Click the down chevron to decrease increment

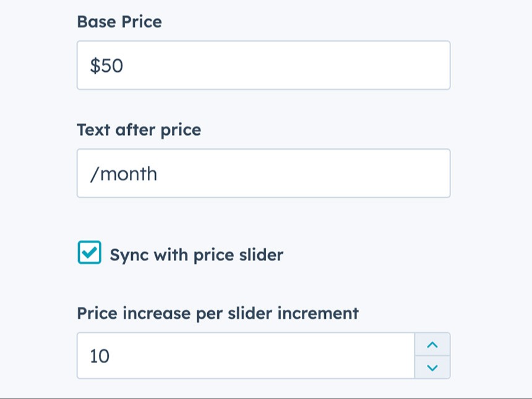pyautogui.click(x=432, y=367)
